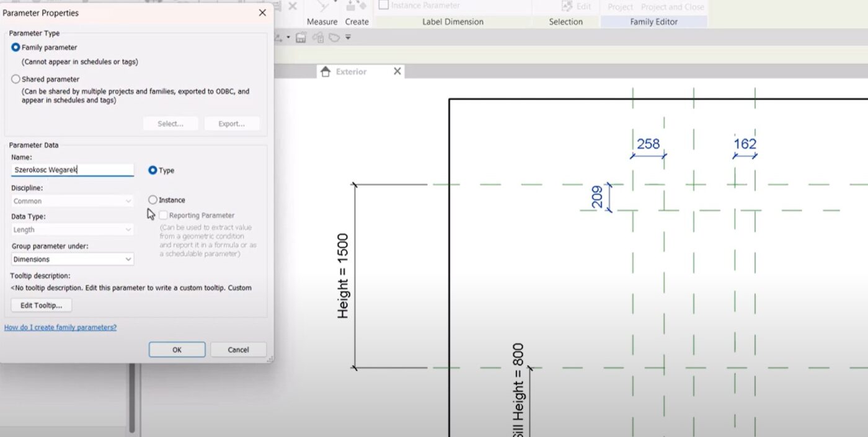Click the Exterior view house icon

point(325,72)
